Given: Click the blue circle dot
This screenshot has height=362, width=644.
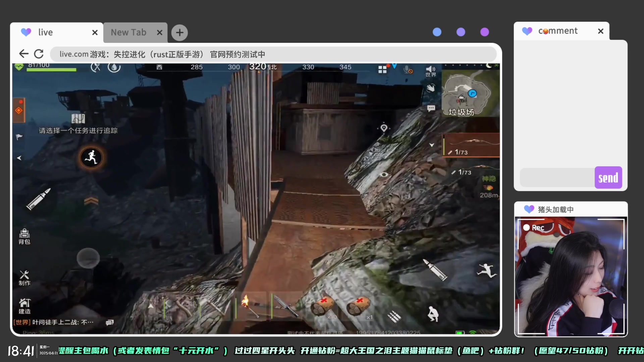Looking at the screenshot, I should click(437, 32).
